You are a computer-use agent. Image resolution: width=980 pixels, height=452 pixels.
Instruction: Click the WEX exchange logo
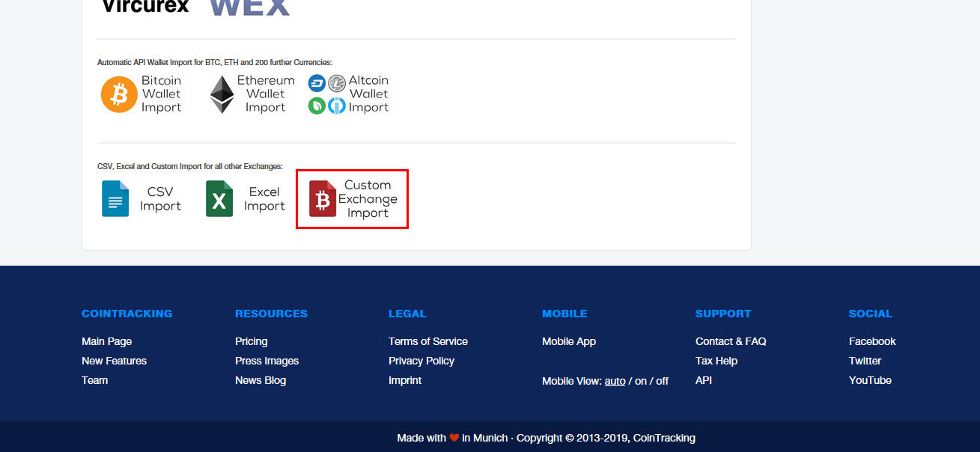click(x=249, y=7)
